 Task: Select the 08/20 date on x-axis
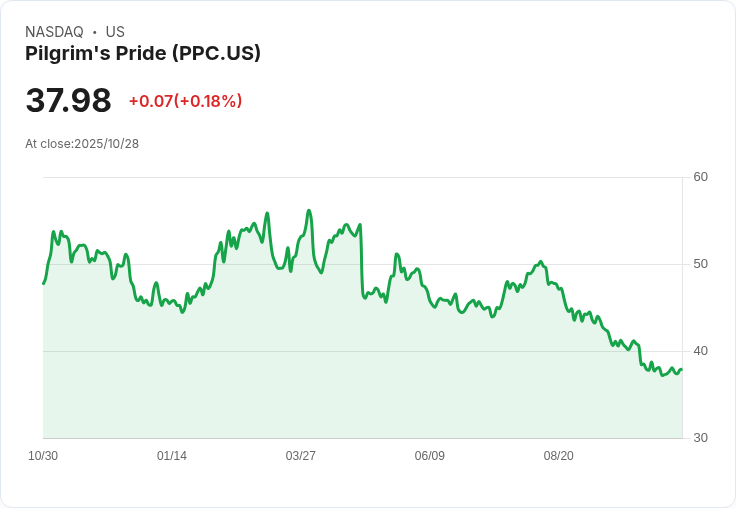(559, 456)
